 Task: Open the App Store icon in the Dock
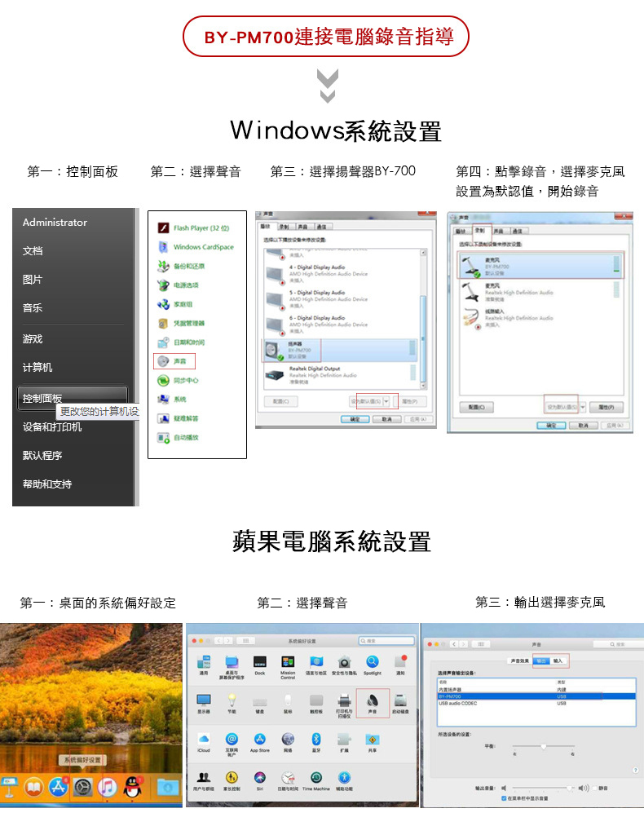[x=58, y=787]
